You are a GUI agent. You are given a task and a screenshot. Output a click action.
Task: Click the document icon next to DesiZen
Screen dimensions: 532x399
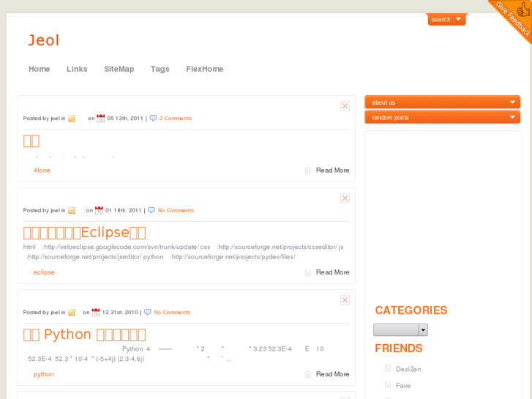coord(388,368)
